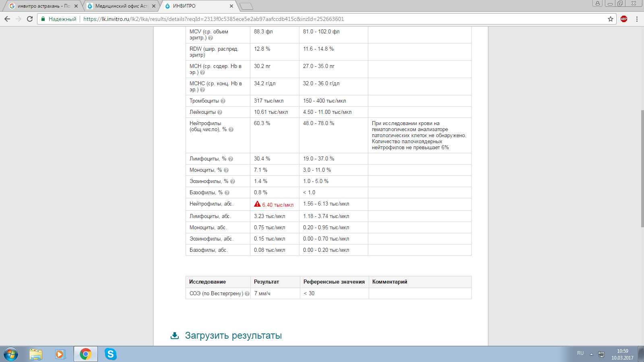Click the AdBlock Plus extension icon
644x362 pixels.
624,19
